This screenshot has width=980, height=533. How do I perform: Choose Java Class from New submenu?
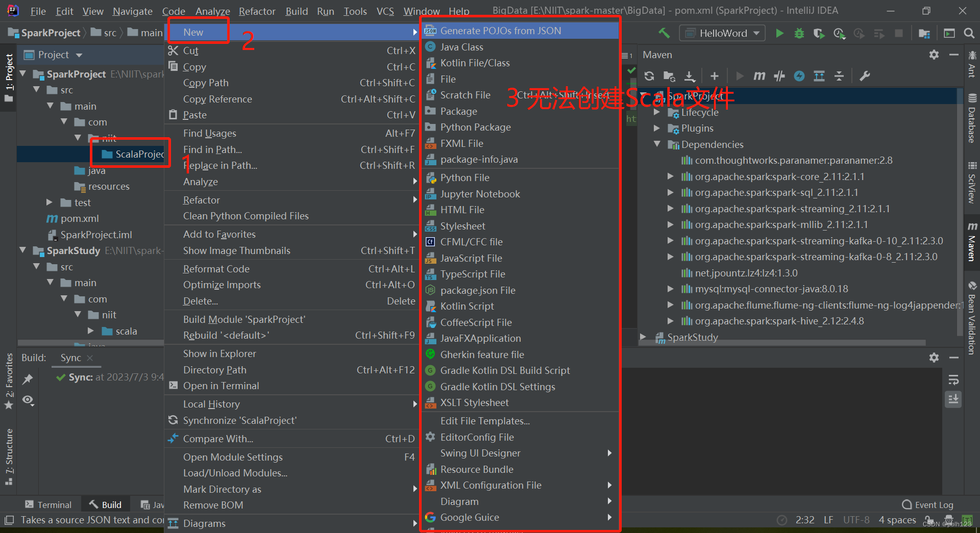pyautogui.click(x=520, y=47)
